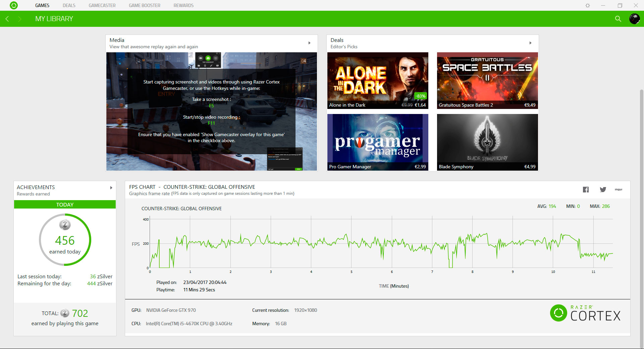Open the Alone in the Dark deal
The image size is (644, 349).
pos(378,80)
